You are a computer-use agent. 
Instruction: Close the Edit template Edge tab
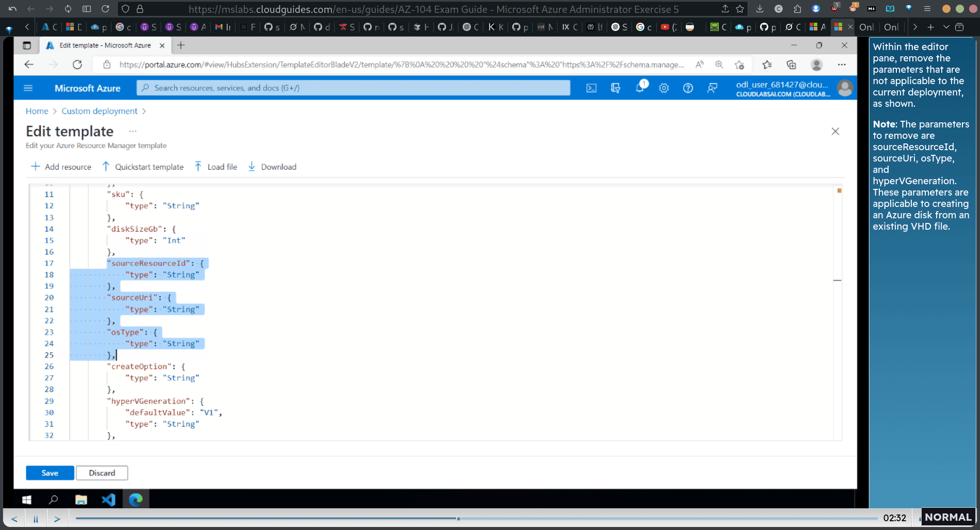coord(162,45)
